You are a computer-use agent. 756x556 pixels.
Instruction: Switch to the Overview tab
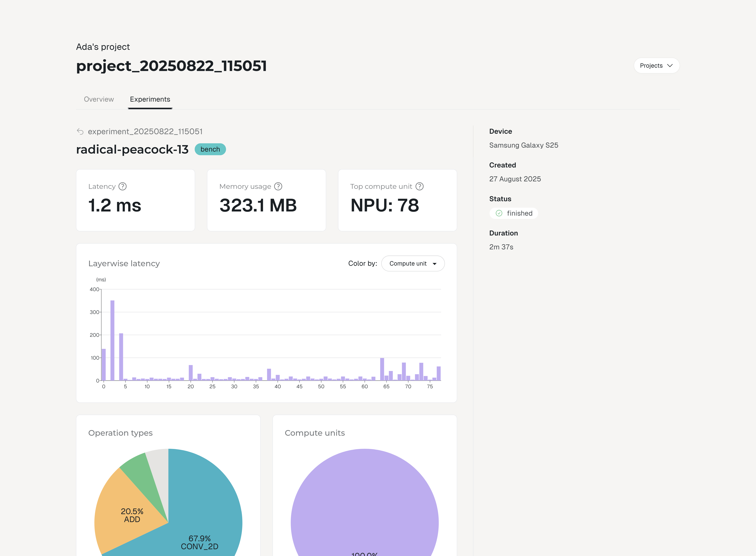99,99
